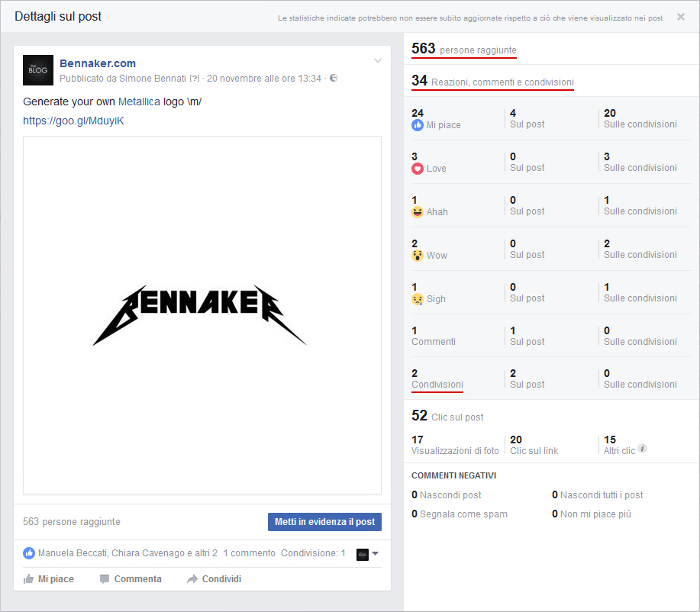Open the post options chevron menu
The width and height of the screenshot is (700, 612).
tap(377, 60)
